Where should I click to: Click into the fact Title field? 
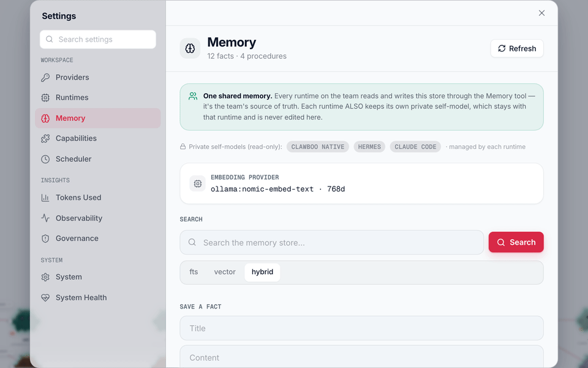(x=361, y=328)
